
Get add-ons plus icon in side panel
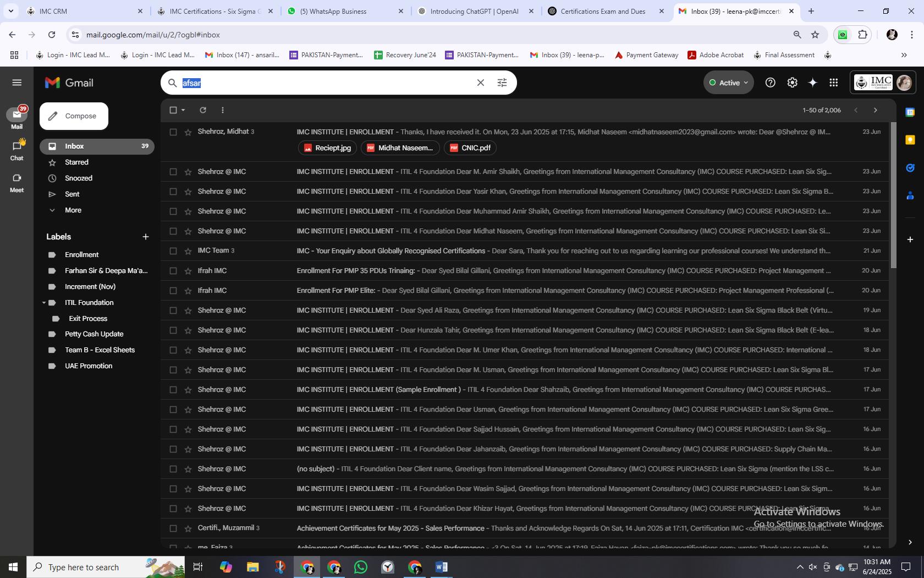pos(910,239)
